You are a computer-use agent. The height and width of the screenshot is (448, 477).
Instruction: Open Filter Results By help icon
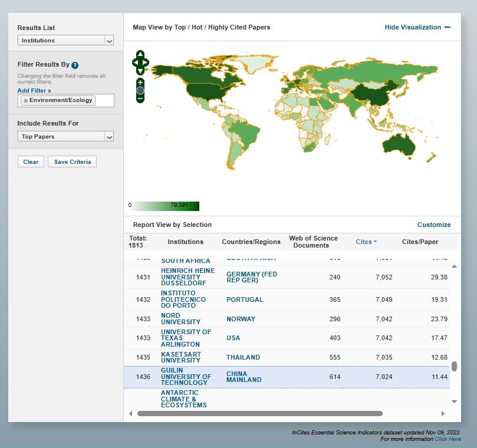tap(75, 65)
